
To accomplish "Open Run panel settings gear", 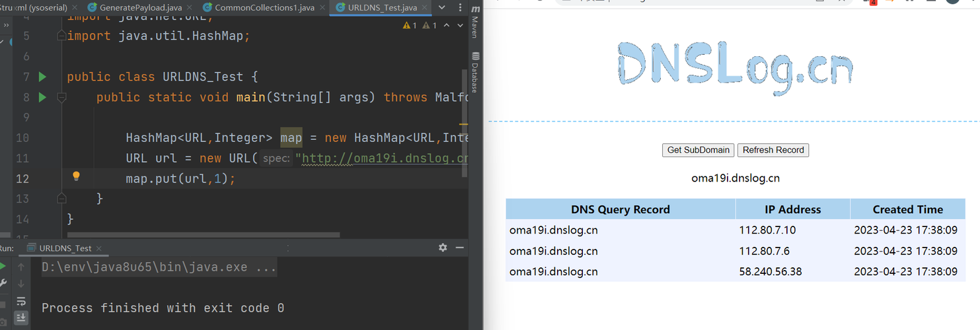I will 443,247.
